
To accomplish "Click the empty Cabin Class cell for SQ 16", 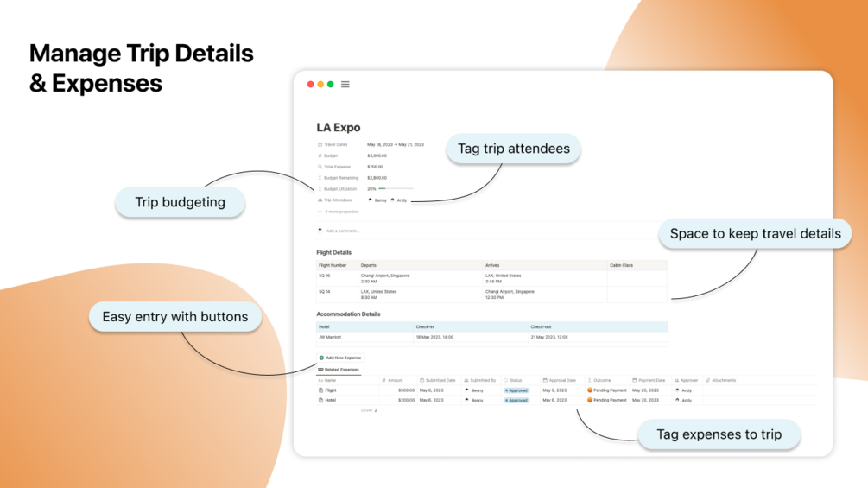I will 637,278.
